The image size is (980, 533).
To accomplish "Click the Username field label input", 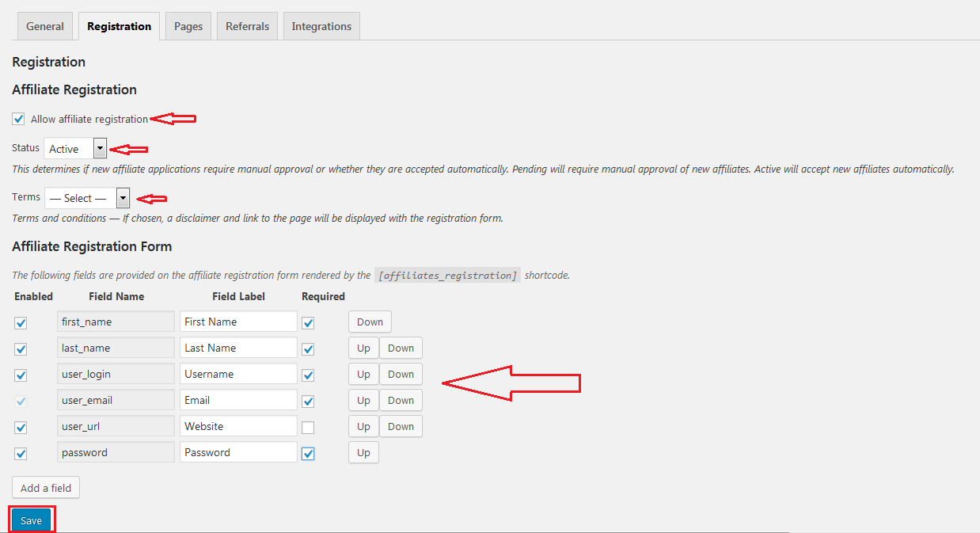I will pyautogui.click(x=238, y=374).
